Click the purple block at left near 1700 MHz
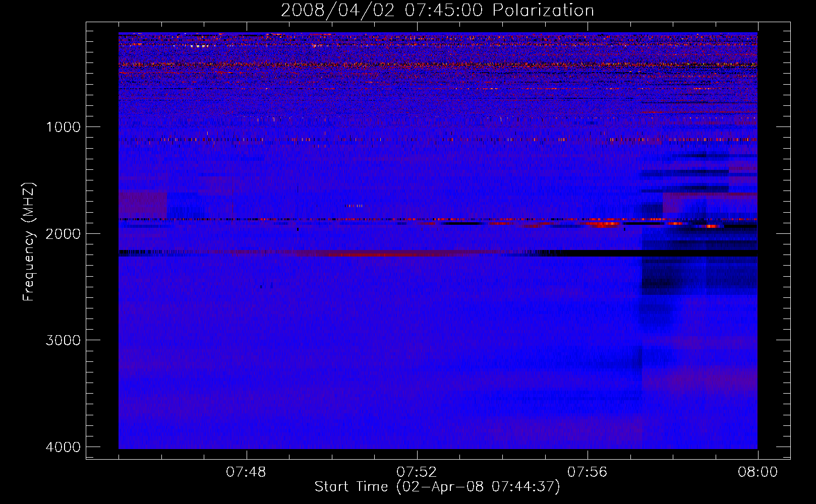The height and width of the screenshot is (504, 816). [143, 204]
